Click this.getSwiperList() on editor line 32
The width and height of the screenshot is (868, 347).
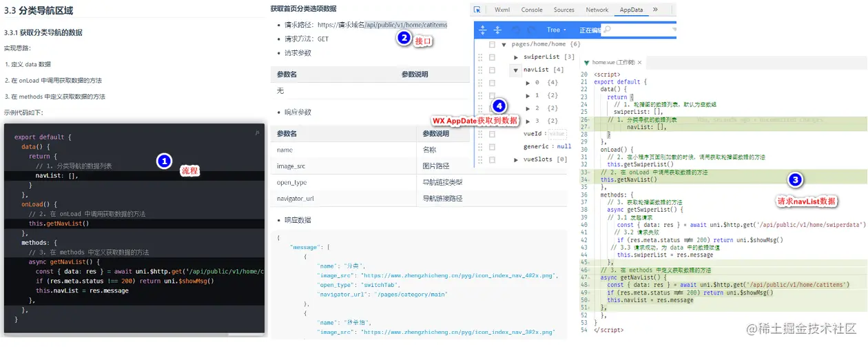(x=640, y=164)
